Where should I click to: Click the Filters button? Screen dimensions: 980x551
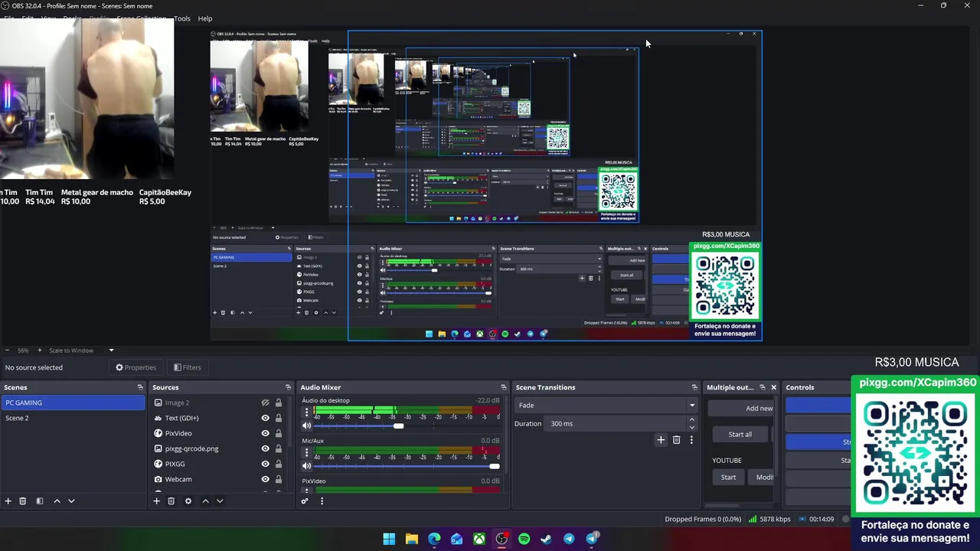point(187,367)
